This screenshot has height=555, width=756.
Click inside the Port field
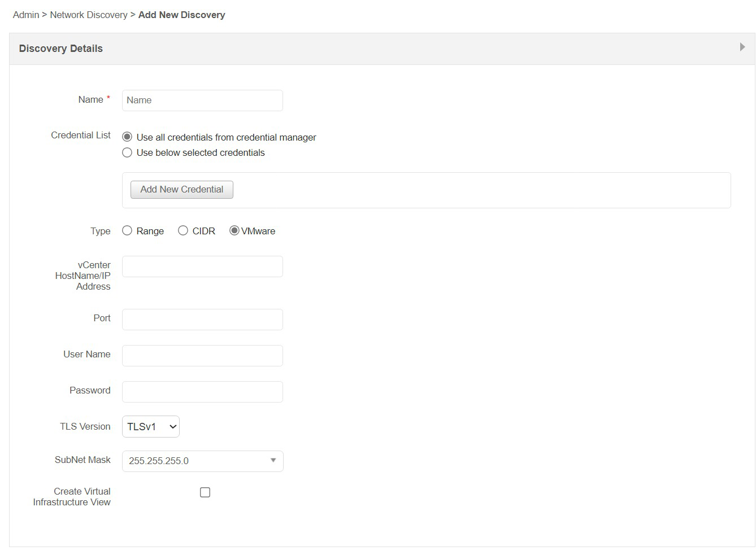click(x=202, y=319)
